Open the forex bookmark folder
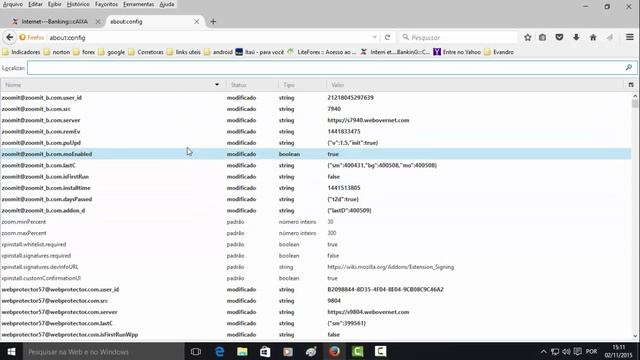 pyautogui.click(x=84, y=52)
